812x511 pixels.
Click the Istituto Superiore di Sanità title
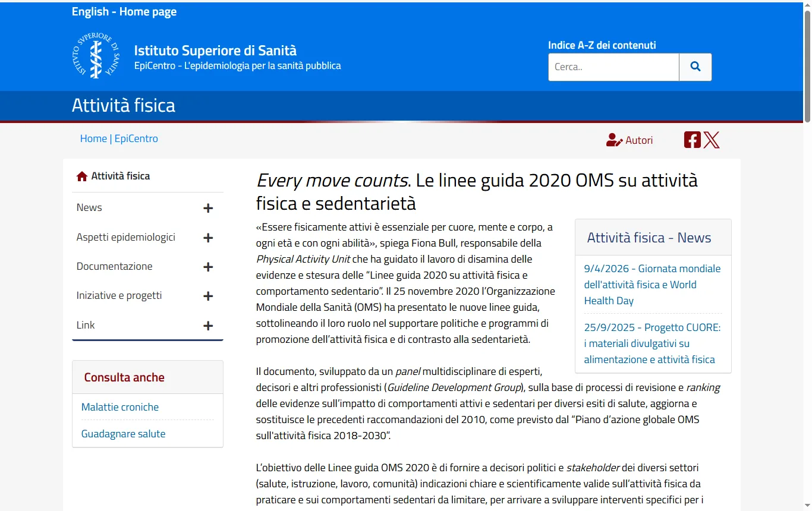point(215,51)
